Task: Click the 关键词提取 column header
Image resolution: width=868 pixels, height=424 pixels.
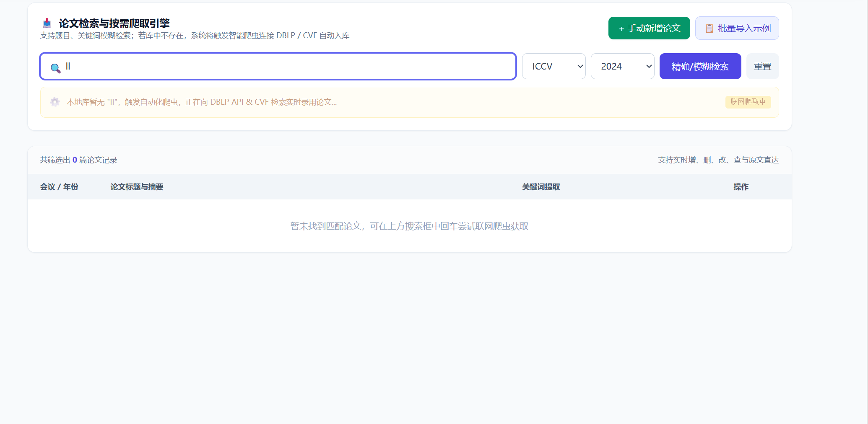Action: point(541,187)
